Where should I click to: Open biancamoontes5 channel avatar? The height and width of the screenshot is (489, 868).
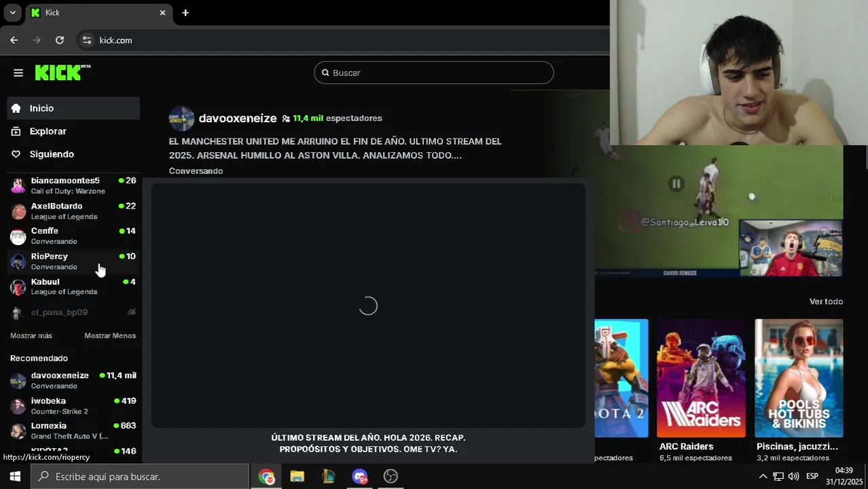[18, 185]
